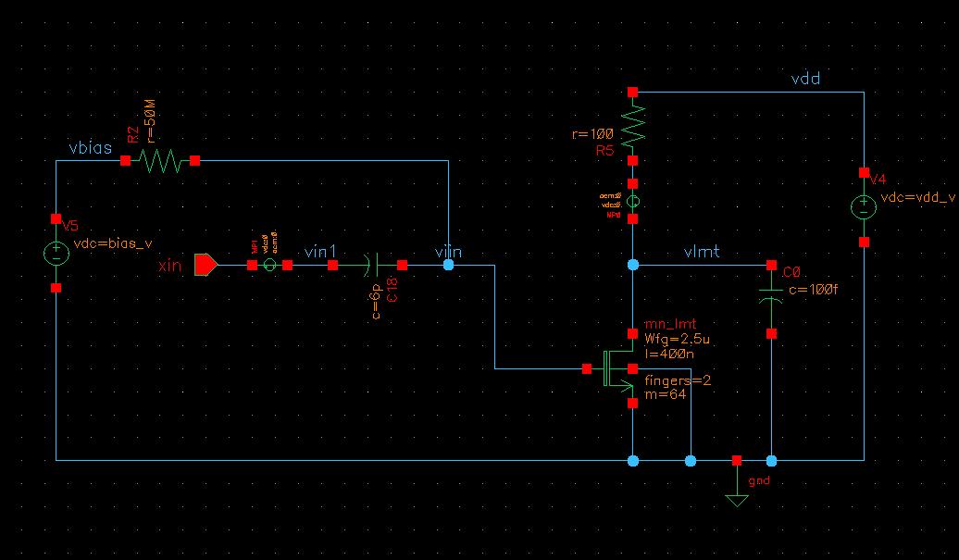Click the mn_lmt instance name
959x560 pixels.
pos(670,324)
